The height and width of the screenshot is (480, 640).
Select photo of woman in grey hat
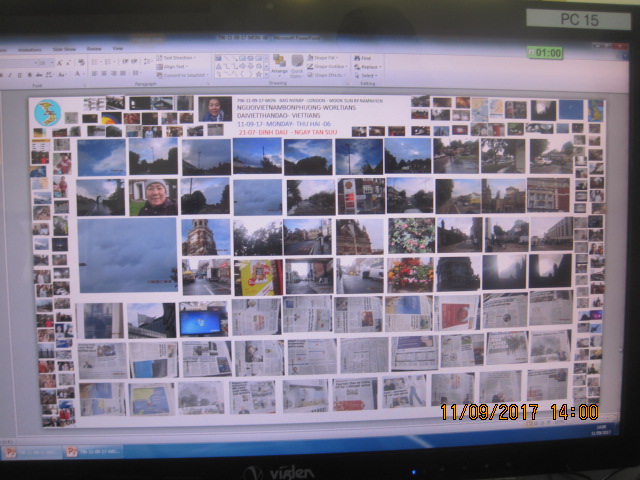pyautogui.click(x=153, y=197)
